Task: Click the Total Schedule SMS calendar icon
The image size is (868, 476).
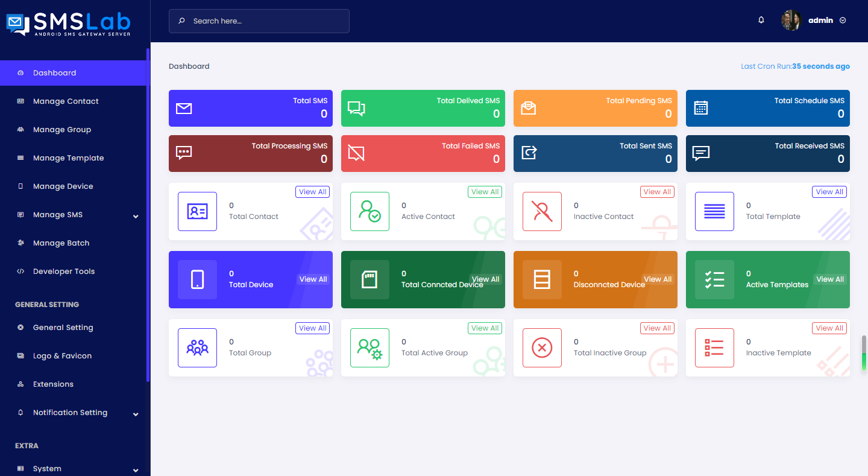Action: click(x=700, y=108)
